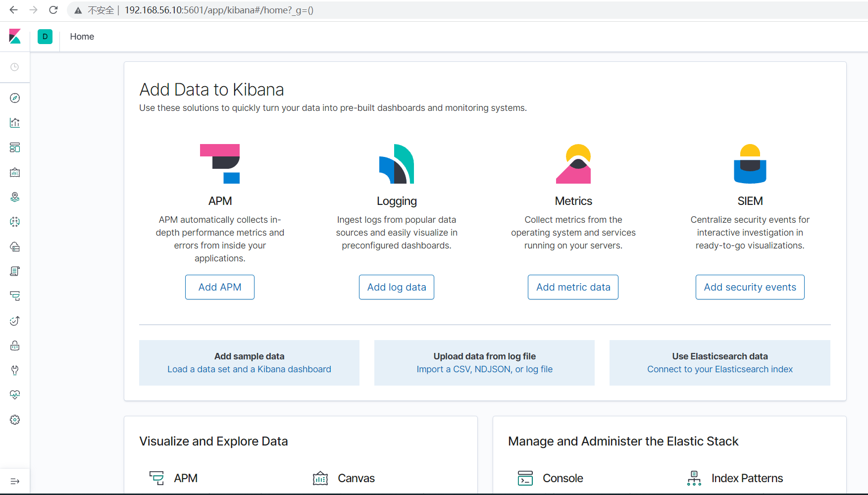Click the Home breadcrumb
This screenshot has height=495, width=868.
[82, 37]
